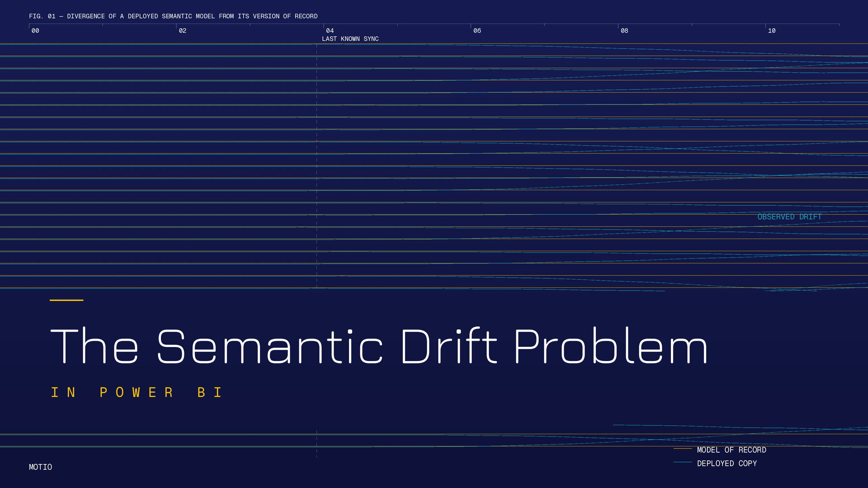
Task: Click the '04' axis tick label
Action: click(x=330, y=31)
